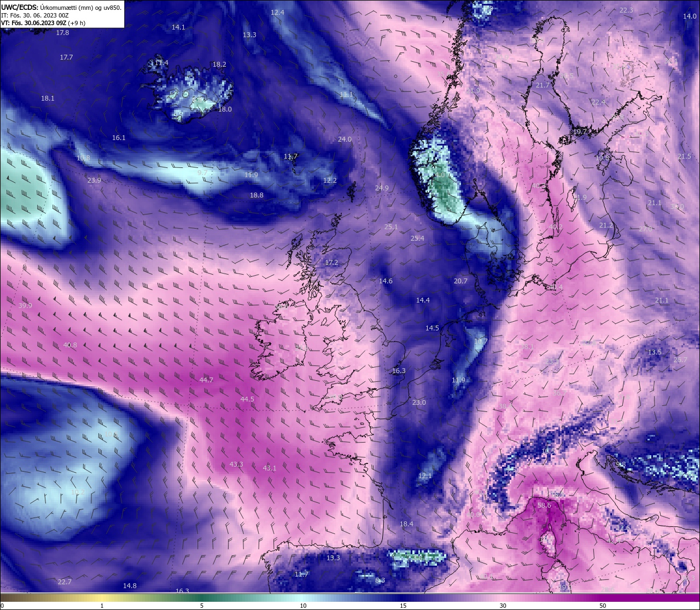Viewport: 700px width, 610px height.
Task: Click the 30 tick on the color scale
Action: [x=503, y=606]
